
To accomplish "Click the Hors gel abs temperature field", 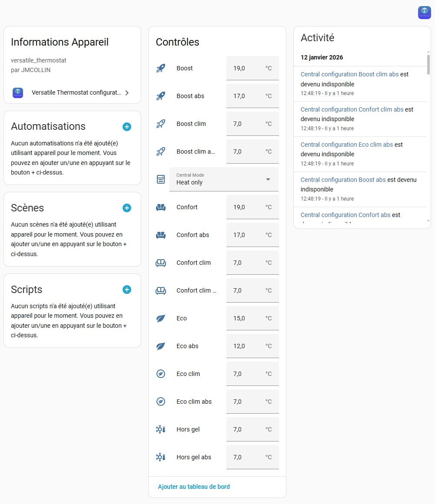I will [252, 457].
